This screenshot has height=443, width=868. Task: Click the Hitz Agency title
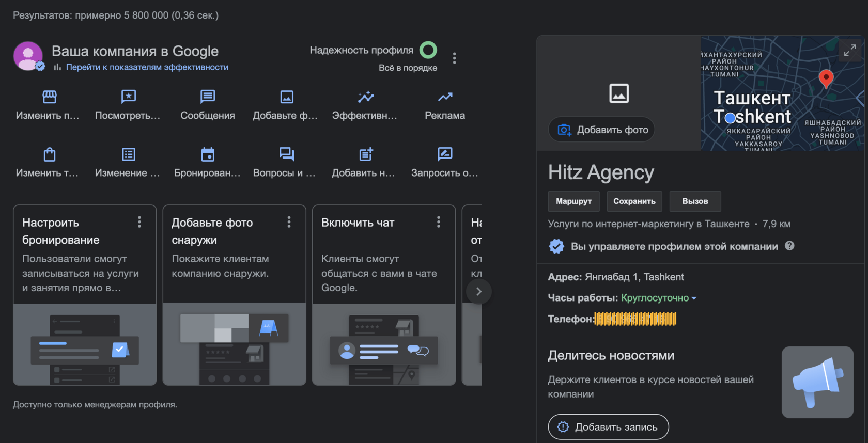pos(601,172)
